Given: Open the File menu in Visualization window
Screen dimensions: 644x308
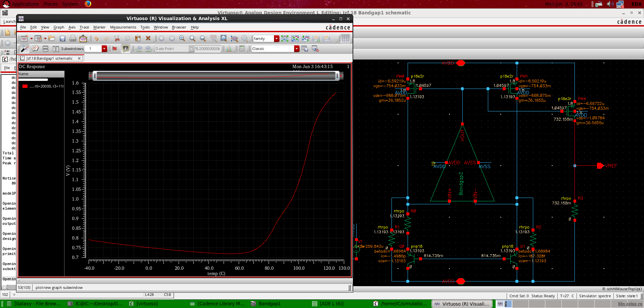Looking at the screenshot, I should pyautogui.click(x=23, y=27).
